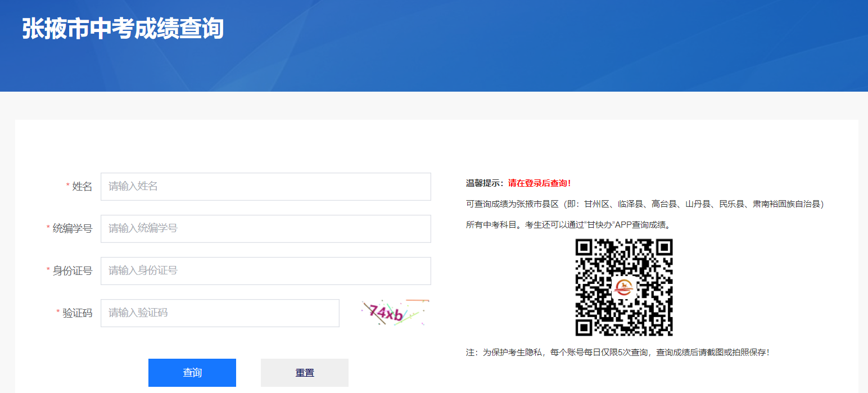Click the text mentioning 甘快办 APP
The height and width of the screenshot is (393, 868).
568,225
